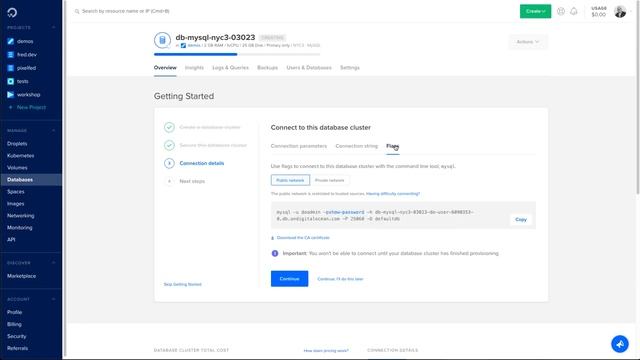
Task: Open the Actions dropdown
Action: tap(528, 42)
